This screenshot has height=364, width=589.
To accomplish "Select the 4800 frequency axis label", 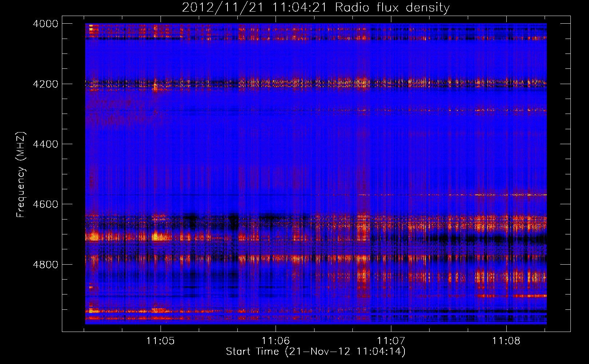I will click(46, 265).
